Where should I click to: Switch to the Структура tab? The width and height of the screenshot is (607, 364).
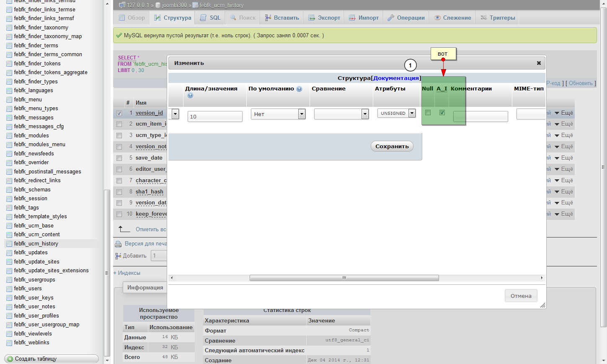172,18
